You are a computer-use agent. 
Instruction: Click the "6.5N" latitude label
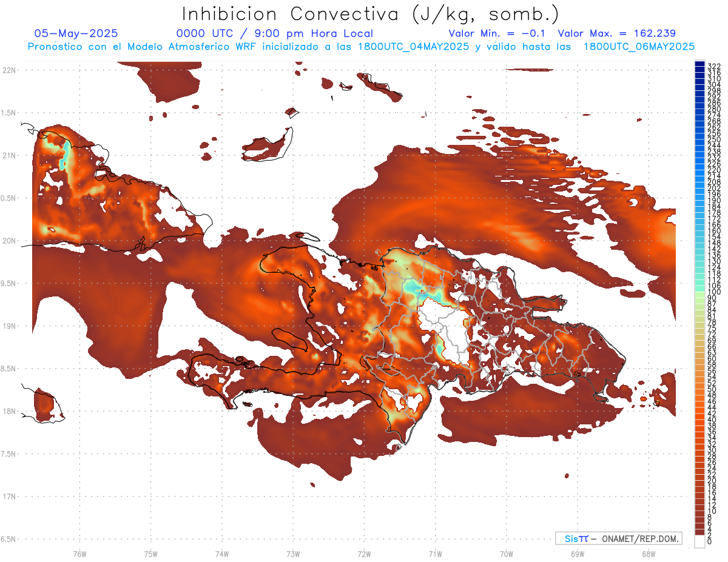[x=8, y=539]
